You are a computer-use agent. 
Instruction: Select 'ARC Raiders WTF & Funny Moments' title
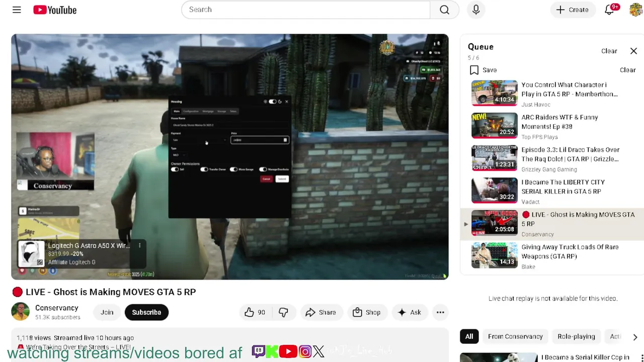tap(559, 122)
